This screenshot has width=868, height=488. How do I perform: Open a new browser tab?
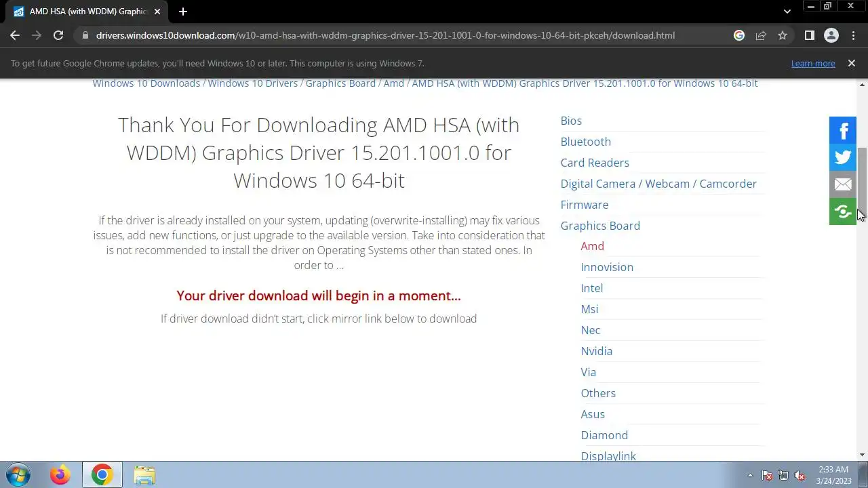(x=183, y=12)
